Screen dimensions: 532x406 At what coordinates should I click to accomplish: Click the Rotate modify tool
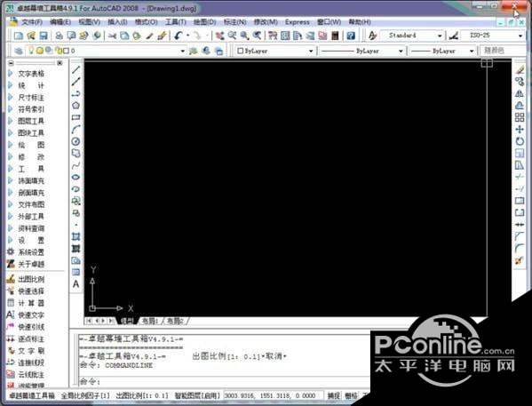click(520, 141)
